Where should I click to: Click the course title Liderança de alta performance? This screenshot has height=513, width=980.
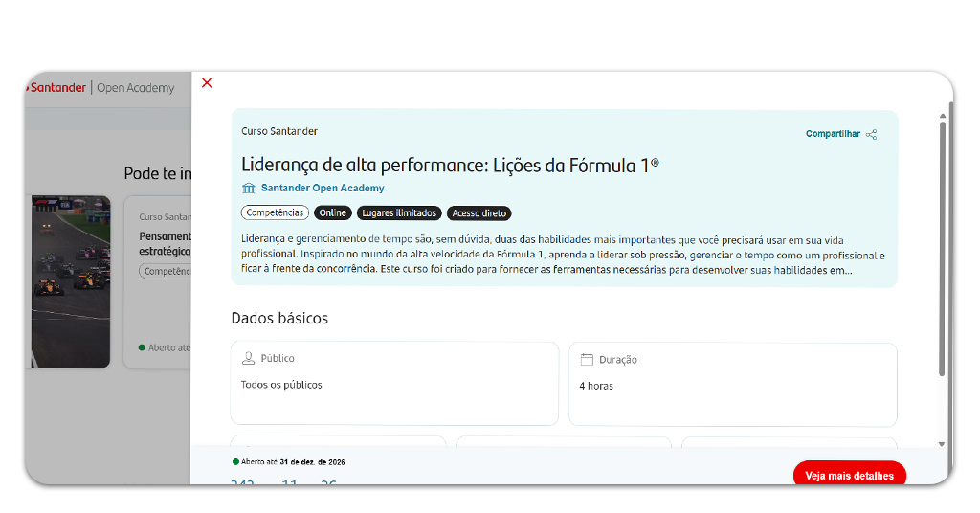pyautogui.click(x=450, y=165)
